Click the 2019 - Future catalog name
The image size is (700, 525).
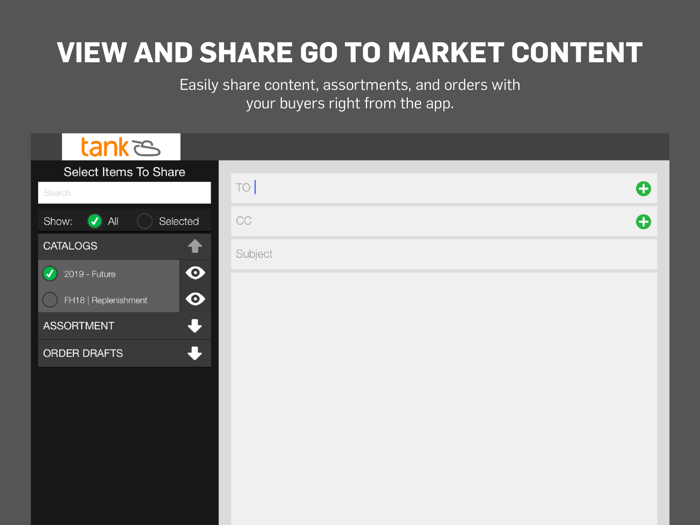(90, 274)
